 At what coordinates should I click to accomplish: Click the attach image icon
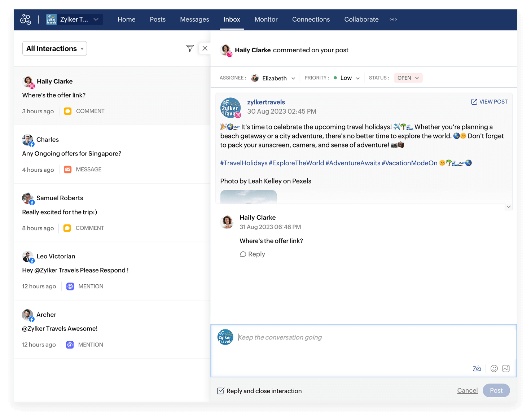pos(506,368)
